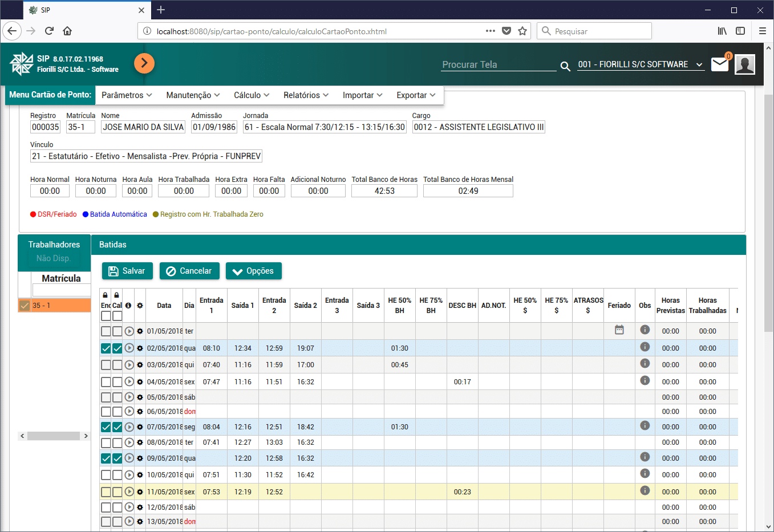The width and height of the screenshot is (774, 532).
Task: Uncheck the first checkbox on 07/05/2018 row
Action: 106,427
